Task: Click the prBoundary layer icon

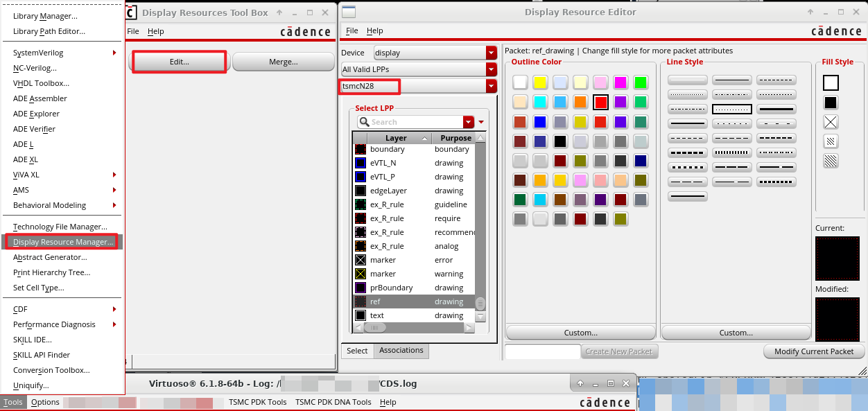Action: pyautogui.click(x=361, y=288)
